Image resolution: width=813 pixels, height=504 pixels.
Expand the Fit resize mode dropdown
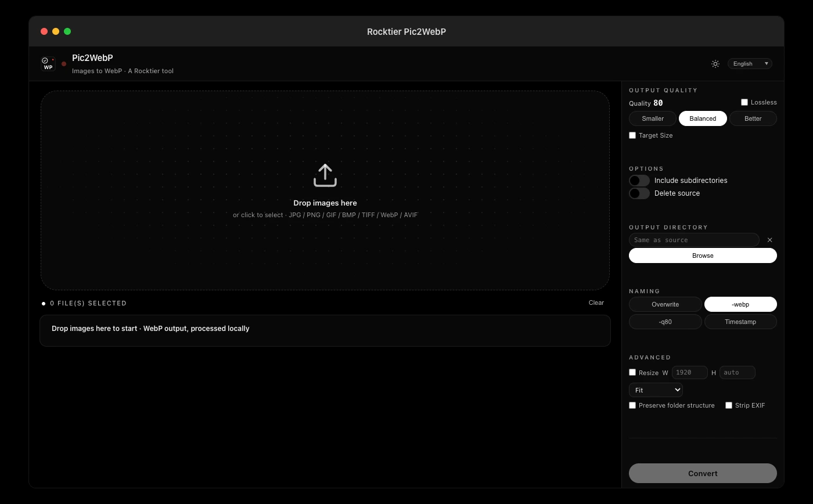tap(656, 390)
